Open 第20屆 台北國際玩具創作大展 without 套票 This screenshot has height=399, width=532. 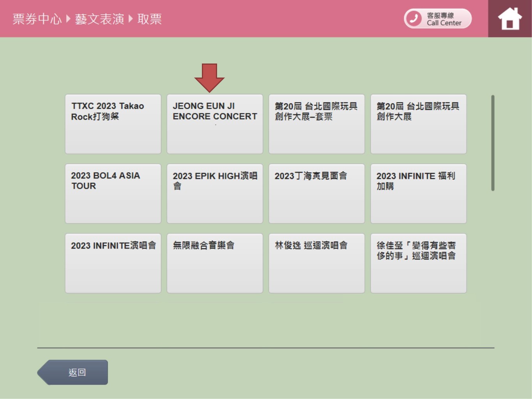tap(418, 124)
